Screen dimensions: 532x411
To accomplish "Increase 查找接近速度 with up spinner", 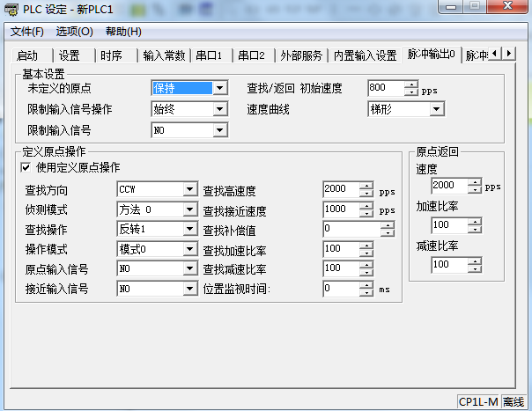I will [x=366, y=206].
